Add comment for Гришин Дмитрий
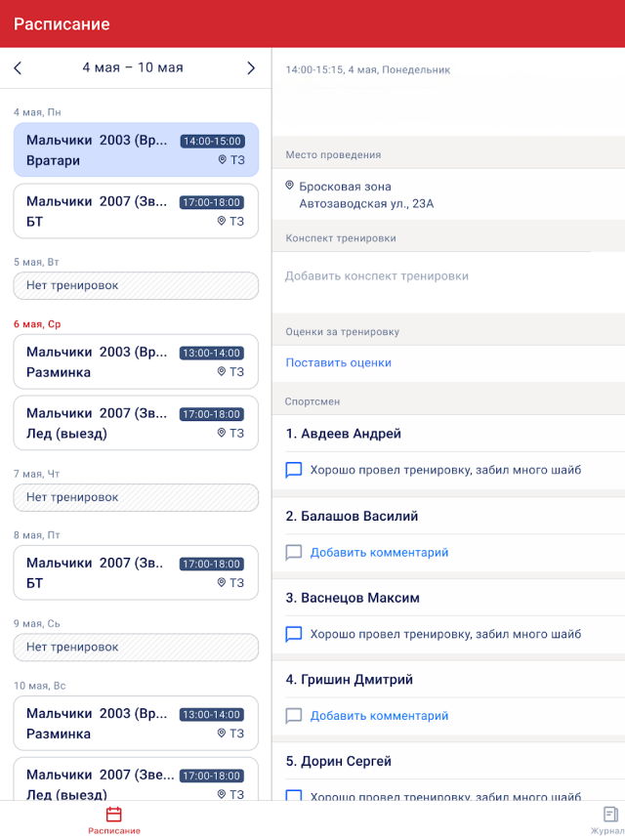The height and width of the screenshot is (840, 625). point(379,716)
